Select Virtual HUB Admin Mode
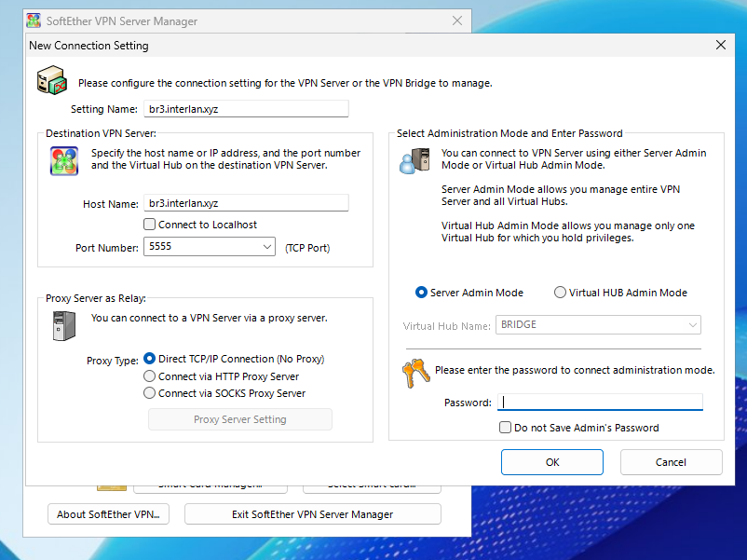Image resolution: width=747 pixels, height=560 pixels. (x=560, y=293)
